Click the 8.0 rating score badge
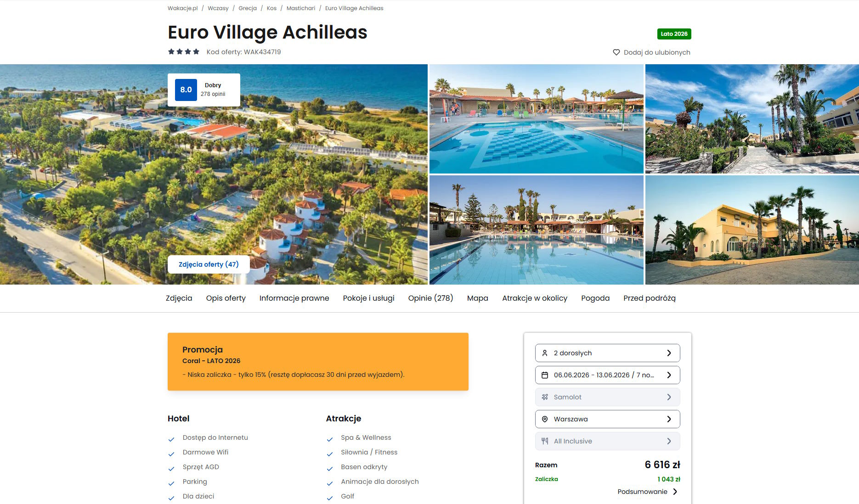This screenshot has width=859, height=504. click(186, 90)
